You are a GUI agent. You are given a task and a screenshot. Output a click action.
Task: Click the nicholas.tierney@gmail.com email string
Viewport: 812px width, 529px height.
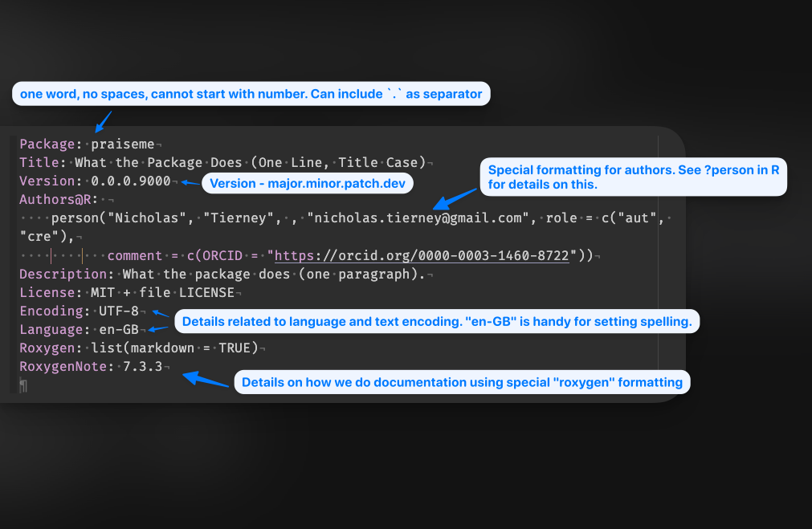(421, 218)
